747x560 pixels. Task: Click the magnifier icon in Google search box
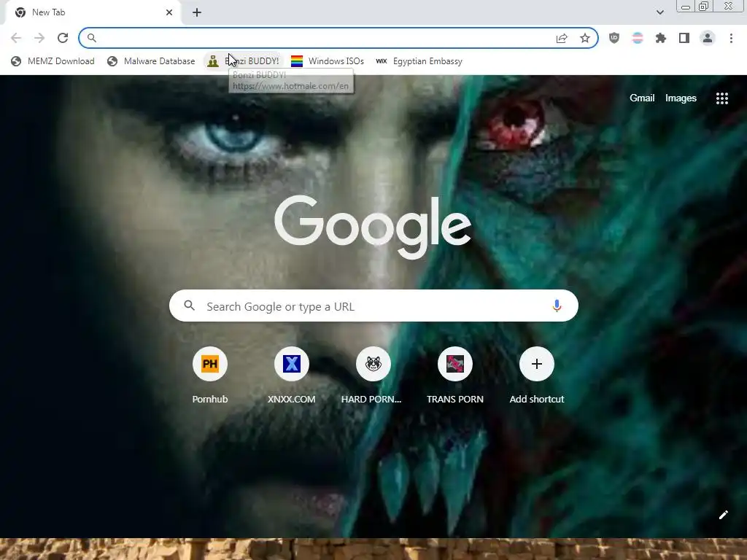[x=189, y=306]
